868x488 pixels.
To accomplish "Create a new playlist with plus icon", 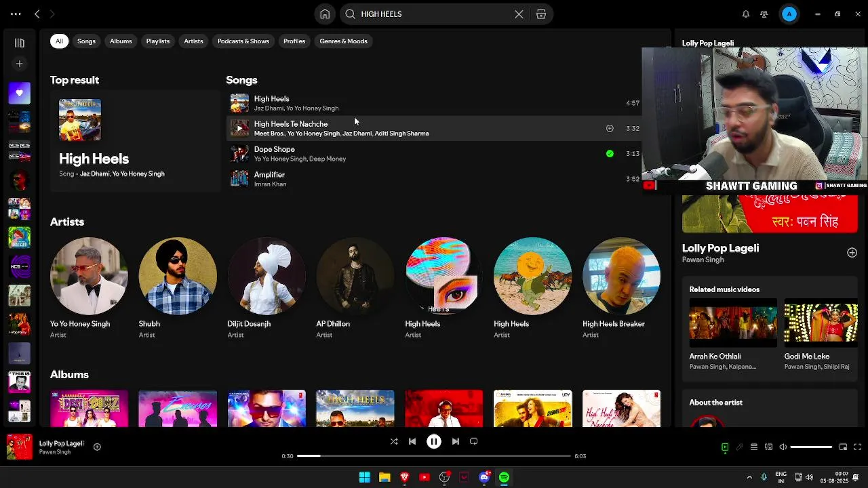I will [20, 64].
